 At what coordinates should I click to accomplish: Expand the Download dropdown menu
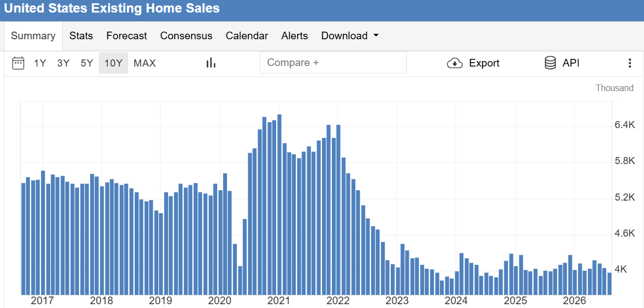click(x=349, y=35)
